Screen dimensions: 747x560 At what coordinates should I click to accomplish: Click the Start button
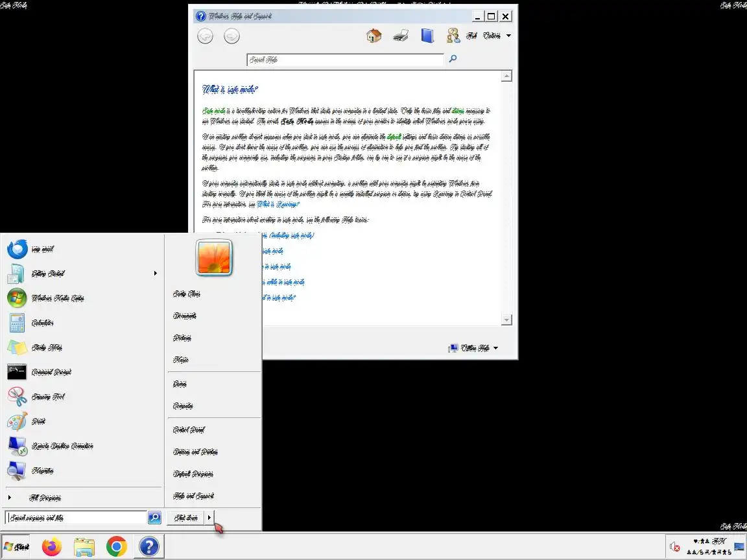[16, 546]
